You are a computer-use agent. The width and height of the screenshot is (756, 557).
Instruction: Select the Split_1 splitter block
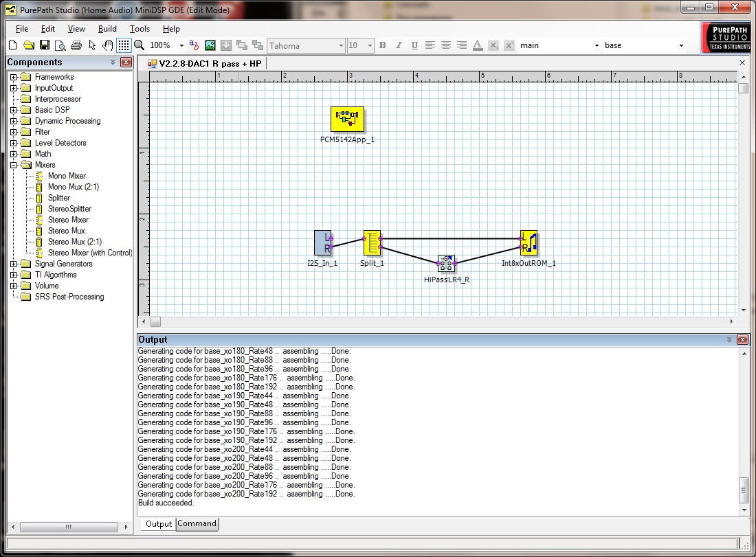pos(373,243)
